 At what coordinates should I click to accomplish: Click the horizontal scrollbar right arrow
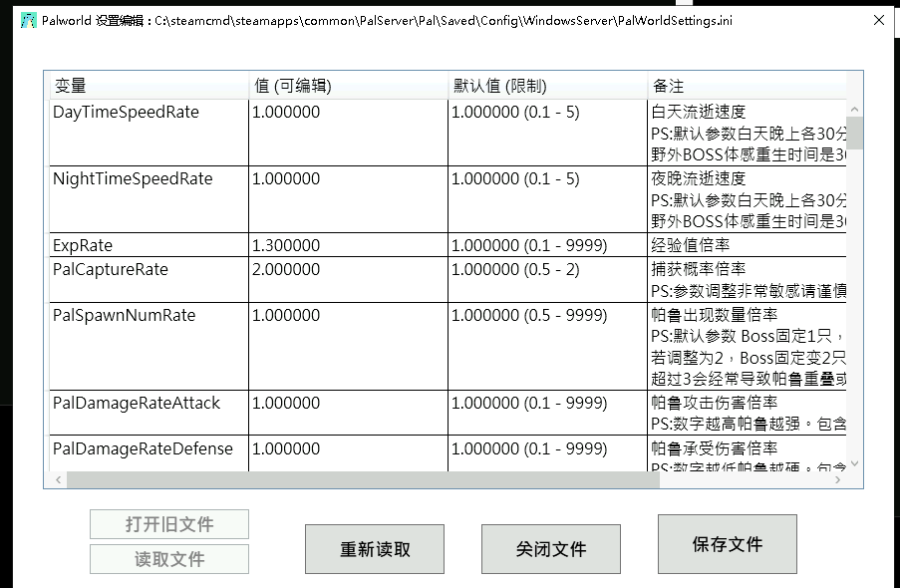[838, 480]
